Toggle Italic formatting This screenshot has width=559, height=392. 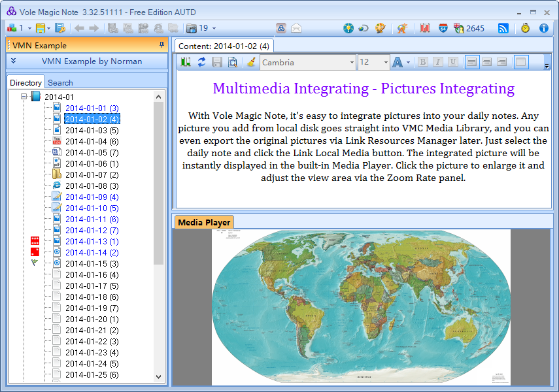(438, 62)
